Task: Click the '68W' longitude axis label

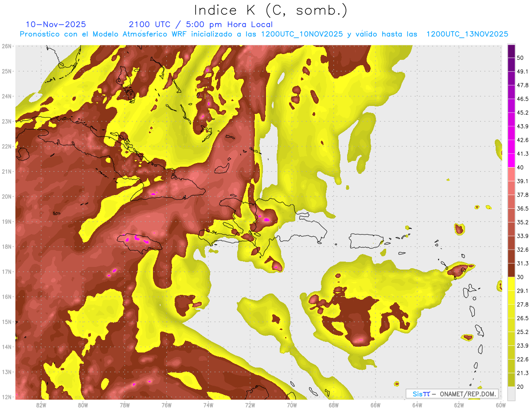Action: (x=334, y=405)
